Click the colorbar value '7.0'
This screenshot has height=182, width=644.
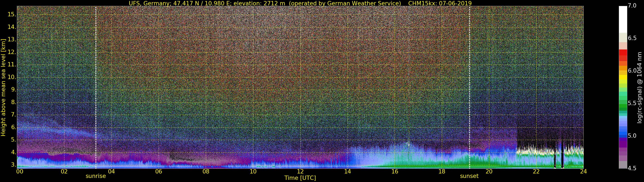(632, 6)
